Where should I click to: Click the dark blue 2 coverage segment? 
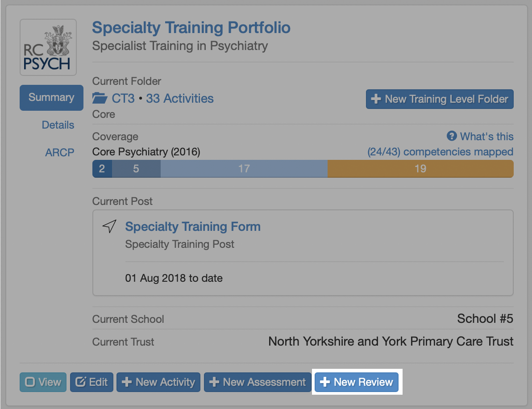102,169
